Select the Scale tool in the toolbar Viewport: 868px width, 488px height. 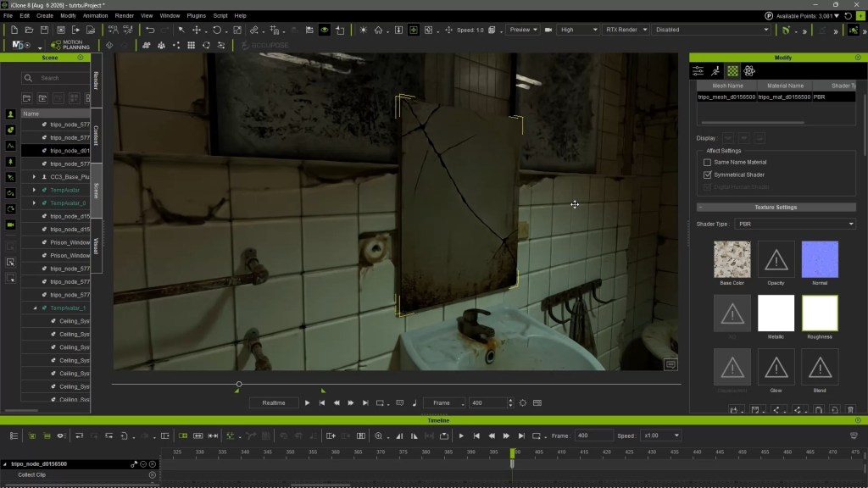coord(237,30)
